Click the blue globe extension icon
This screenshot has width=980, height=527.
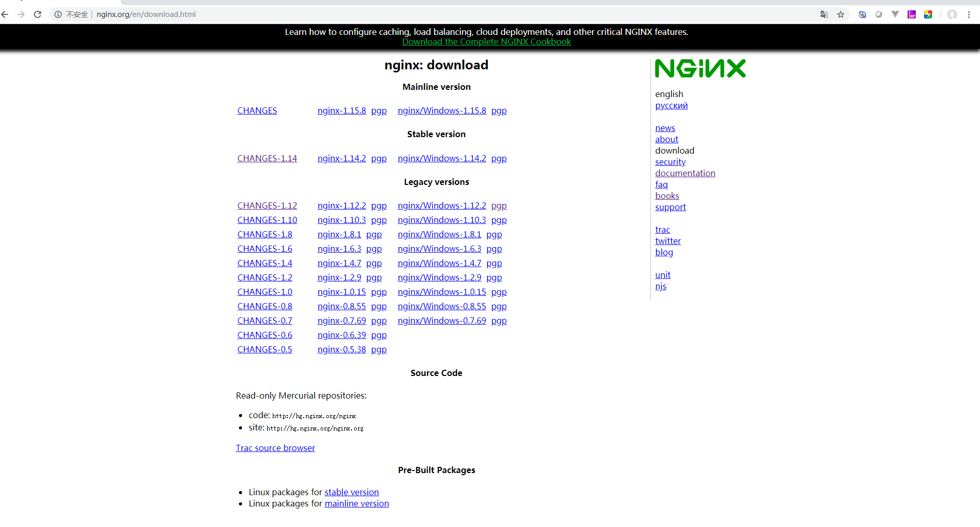862,14
